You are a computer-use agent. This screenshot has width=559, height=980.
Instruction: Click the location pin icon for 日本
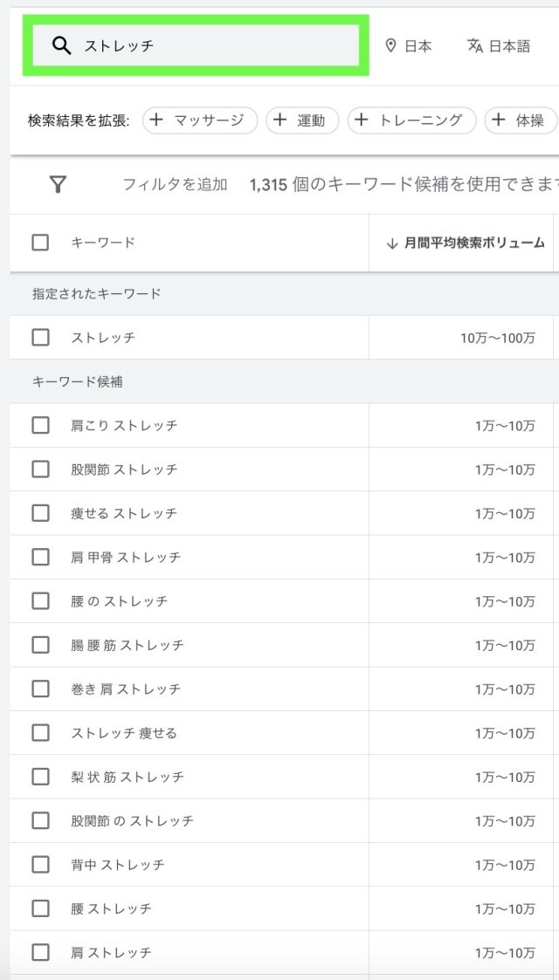tap(390, 46)
